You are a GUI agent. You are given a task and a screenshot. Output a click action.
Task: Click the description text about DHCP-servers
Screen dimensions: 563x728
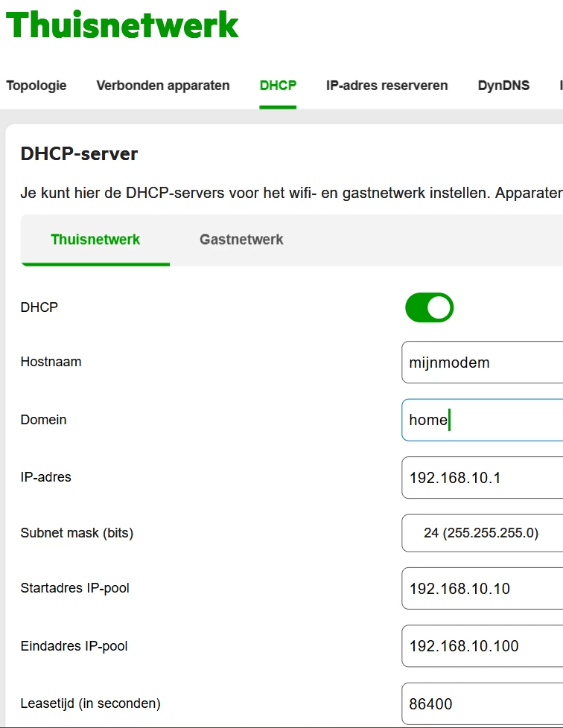point(292,193)
